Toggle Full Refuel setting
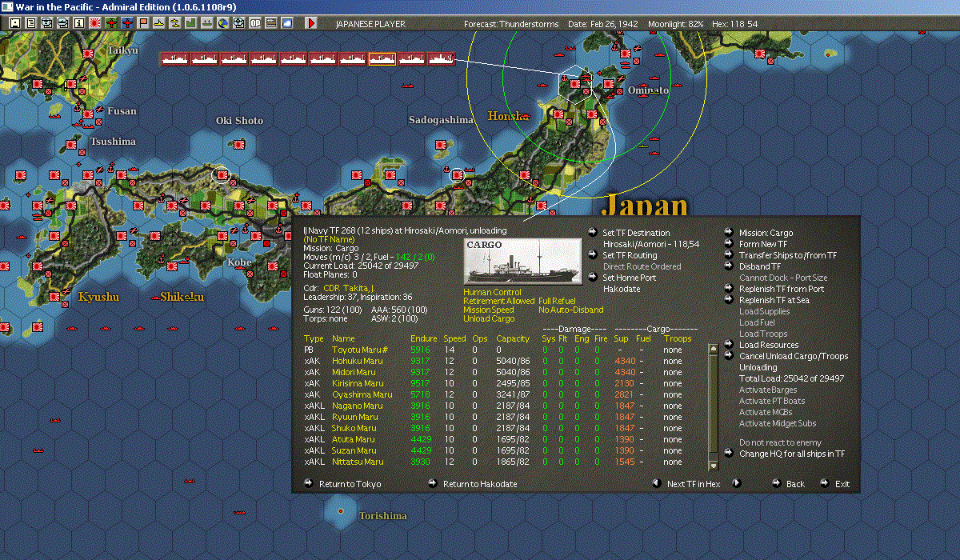Viewport: 960px width, 560px height. point(557,301)
